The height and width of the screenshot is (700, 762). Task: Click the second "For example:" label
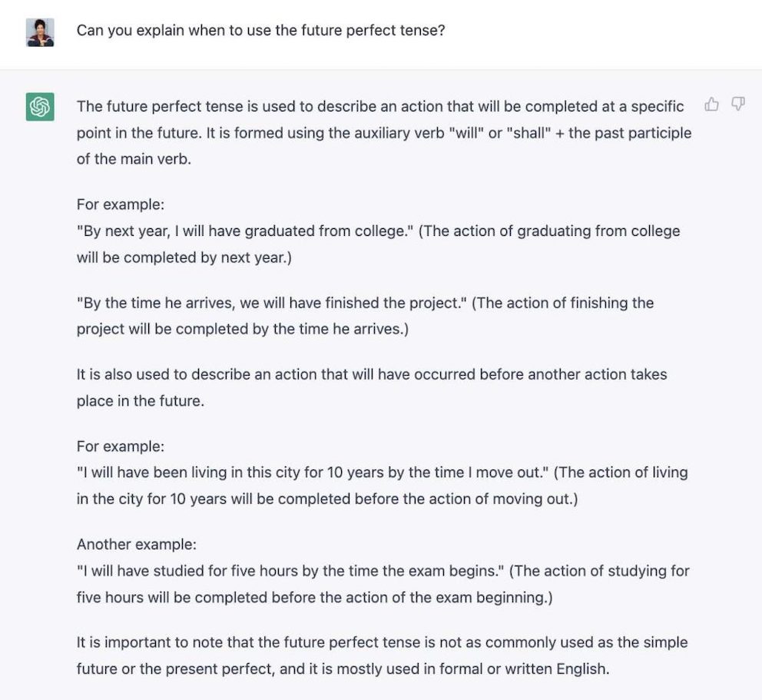[121, 446]
